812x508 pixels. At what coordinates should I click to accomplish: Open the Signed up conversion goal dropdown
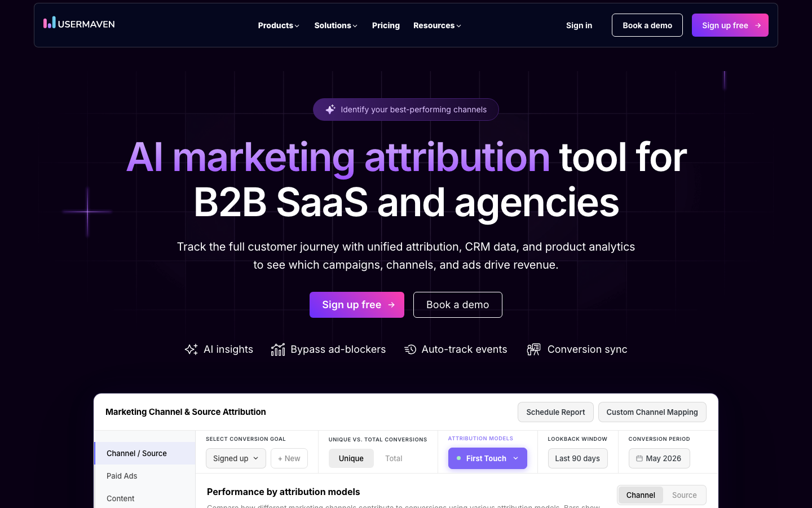(x=236, y=458)
